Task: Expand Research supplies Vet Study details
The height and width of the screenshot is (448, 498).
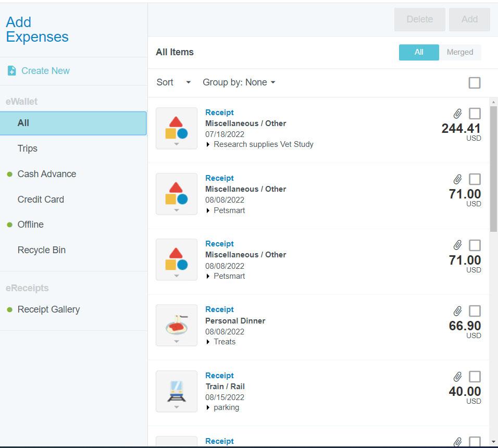Action: coord(208,144)
